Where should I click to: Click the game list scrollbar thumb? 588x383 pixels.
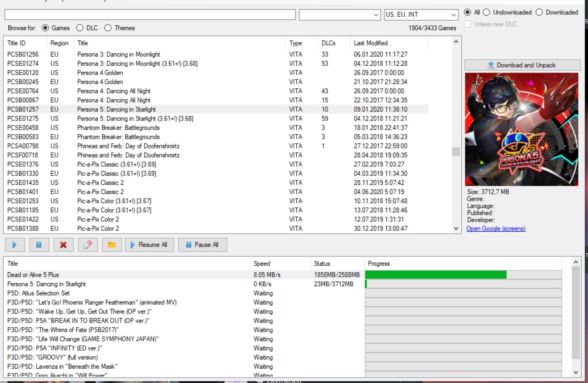click(x=456, y=152)
